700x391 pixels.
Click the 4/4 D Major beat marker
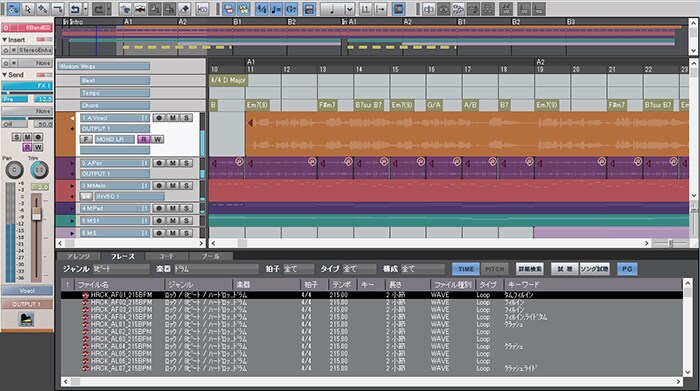pyautogui.click(x=228, y=80)
